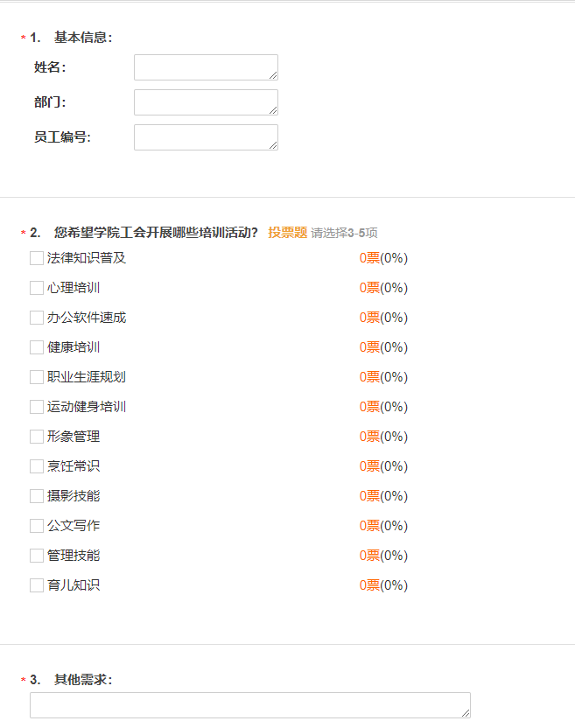Check the 公文写作 option
Screen dimensions: 575x728
[x=37, y=526]
